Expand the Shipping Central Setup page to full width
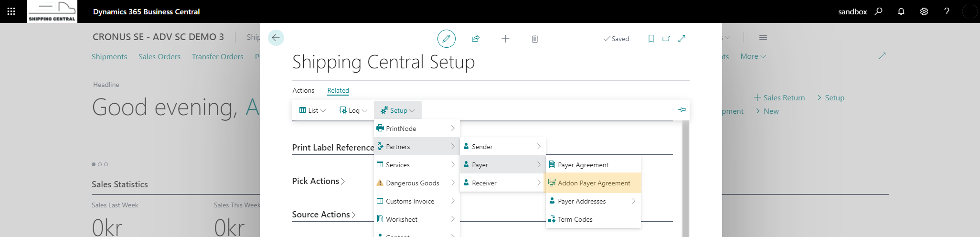 (682, 39)
